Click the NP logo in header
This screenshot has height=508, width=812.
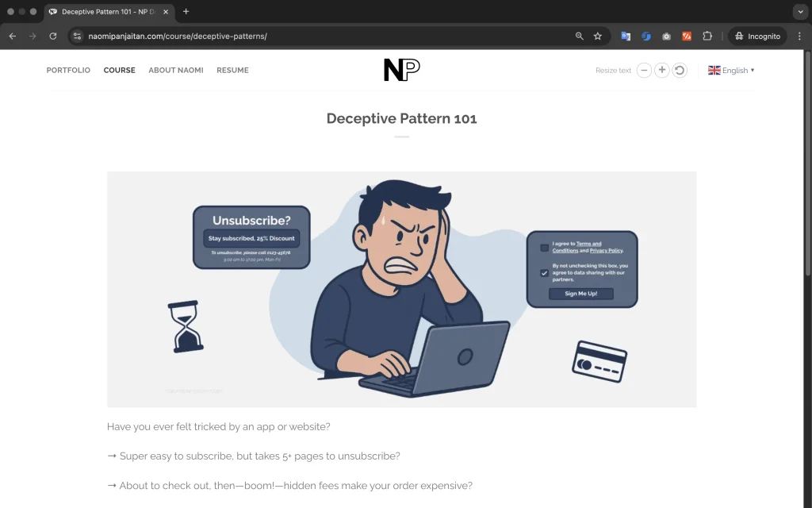401,70
